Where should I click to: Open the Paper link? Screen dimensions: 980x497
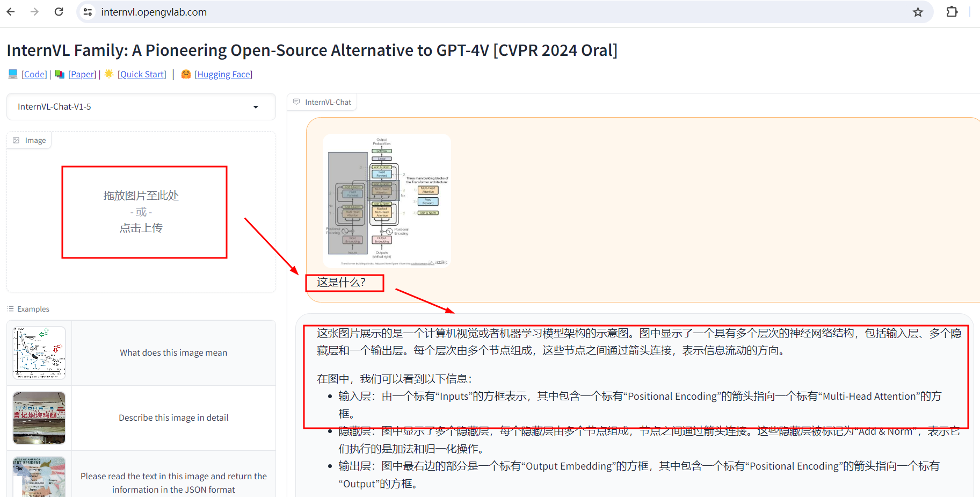coord(82,74)
